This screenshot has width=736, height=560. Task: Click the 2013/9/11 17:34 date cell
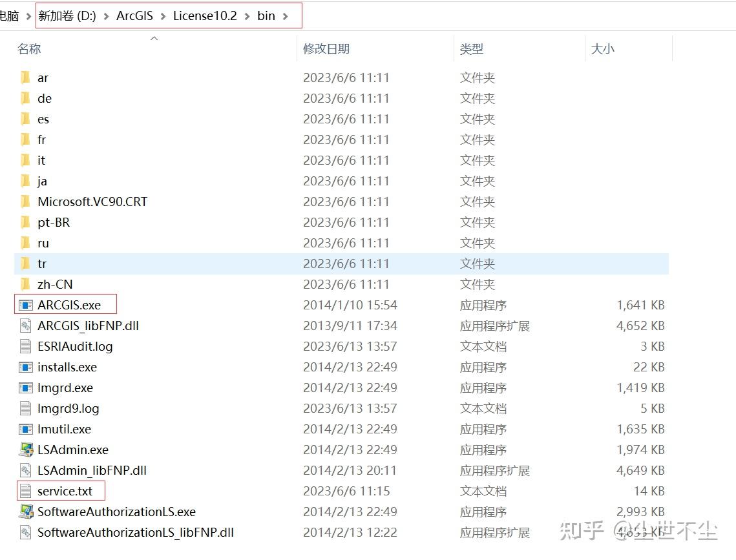(x=350, y=326)
